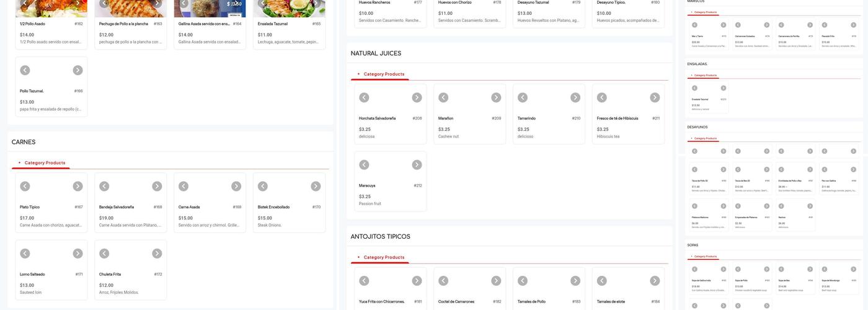Open Gallina Asada food photo
This screenshot has width=868, height=310.
[x=210, y=8]
